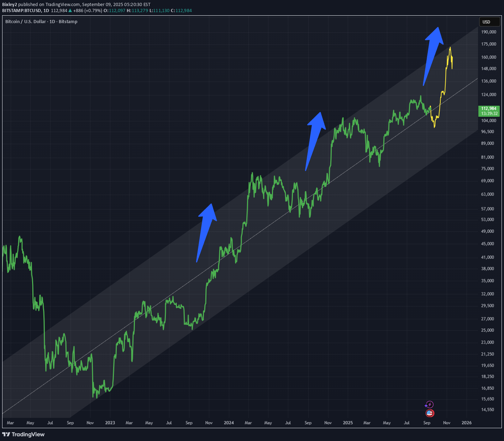Click the 124,000 price axis label
The height and width of the screenshot is (441, 504).
(489, 95)
